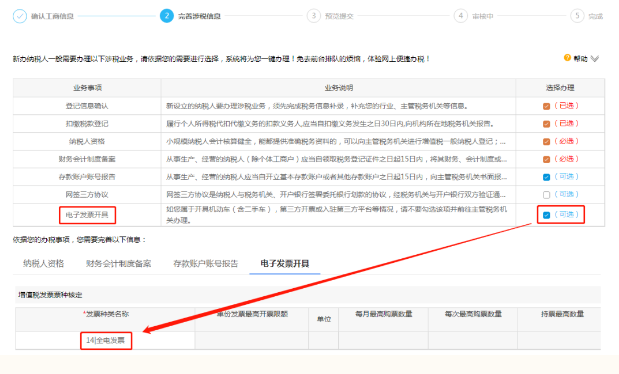Click the (可选) label in 网签三方协议 row
Viewport: 619px width, 374px height.
[x=566, y=194]
